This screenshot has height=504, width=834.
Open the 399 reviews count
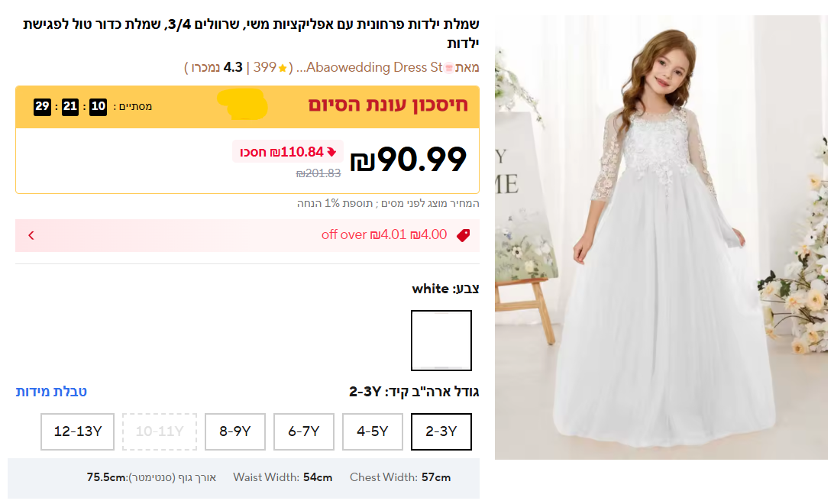(264, 68)
